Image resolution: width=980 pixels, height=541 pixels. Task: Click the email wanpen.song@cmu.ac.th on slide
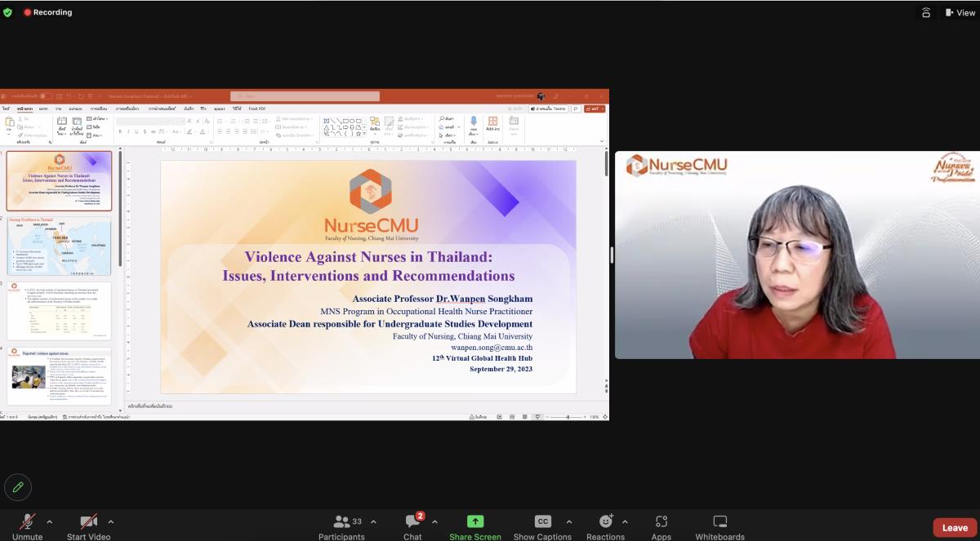click(492, 347)
